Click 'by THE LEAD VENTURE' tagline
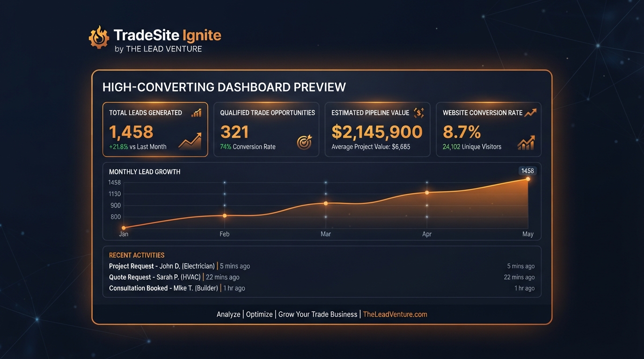 pos(158,49)
